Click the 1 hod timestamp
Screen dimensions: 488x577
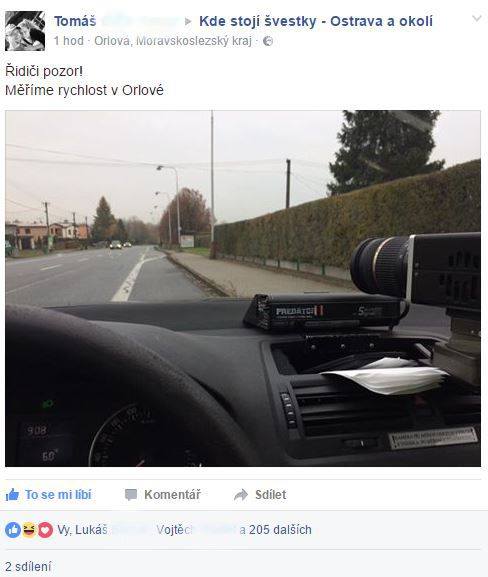click(x=69, y=41)
